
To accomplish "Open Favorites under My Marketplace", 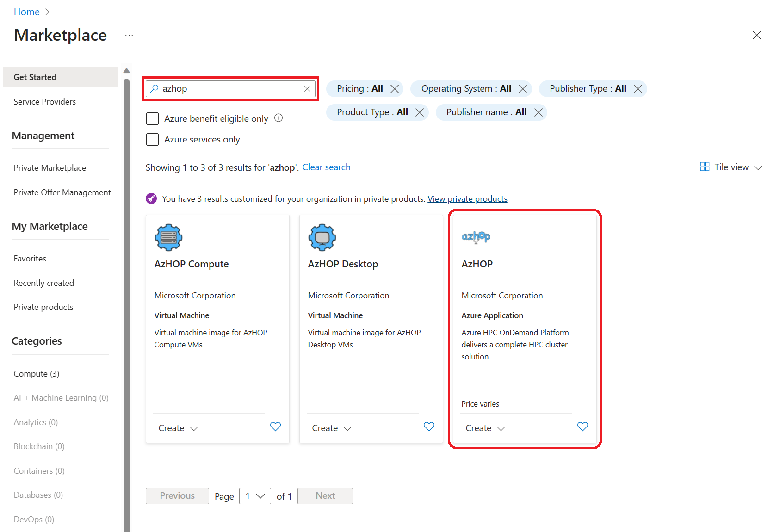I will [x=30, y=259].
